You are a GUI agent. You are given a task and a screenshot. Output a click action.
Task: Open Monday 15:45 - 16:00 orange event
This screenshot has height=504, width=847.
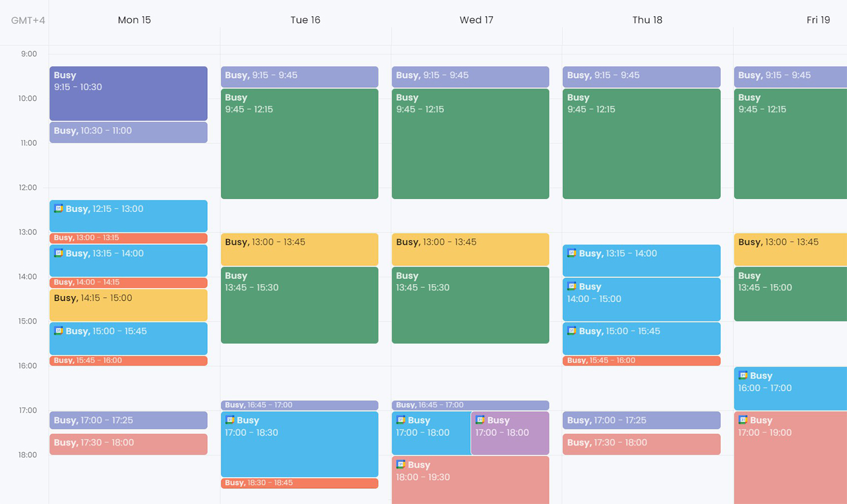coord(128,361)
